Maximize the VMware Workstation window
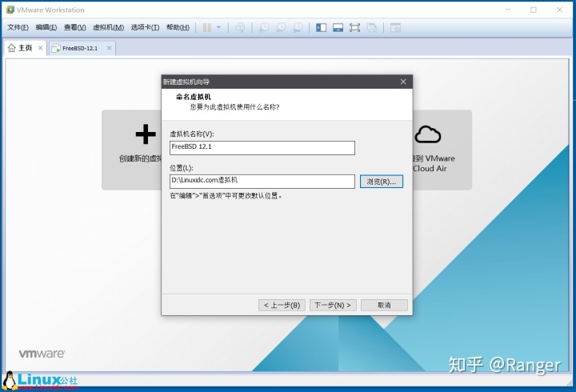This screenshot has width=576, height=392. tap(534, 10)
